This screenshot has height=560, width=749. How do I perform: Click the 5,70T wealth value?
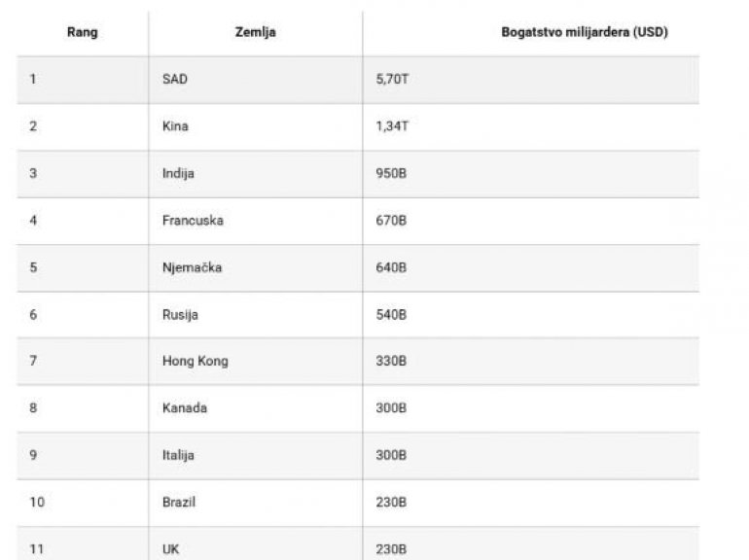tap(391, 80)
